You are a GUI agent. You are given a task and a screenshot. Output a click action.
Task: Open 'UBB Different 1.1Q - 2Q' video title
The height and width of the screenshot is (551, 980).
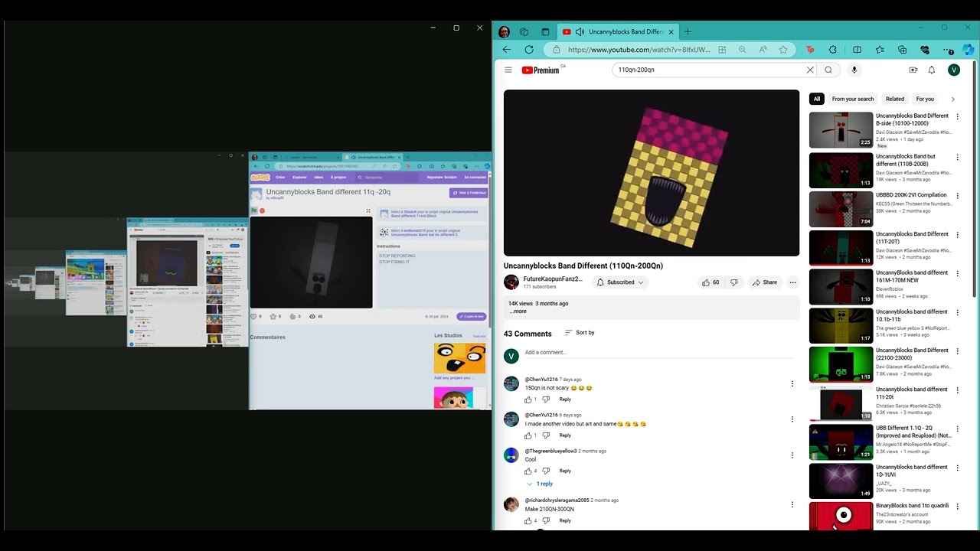tap(912, 432)
